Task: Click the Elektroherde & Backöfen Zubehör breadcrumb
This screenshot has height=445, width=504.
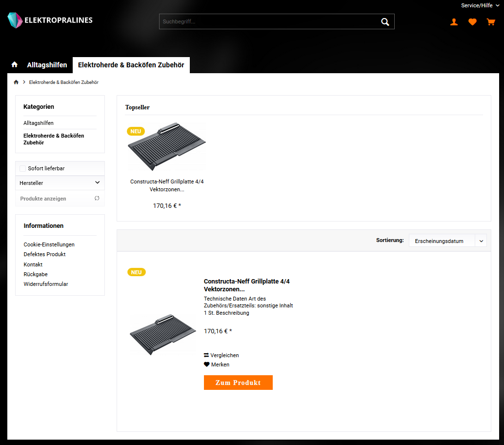Action: [x=63, y=82]
